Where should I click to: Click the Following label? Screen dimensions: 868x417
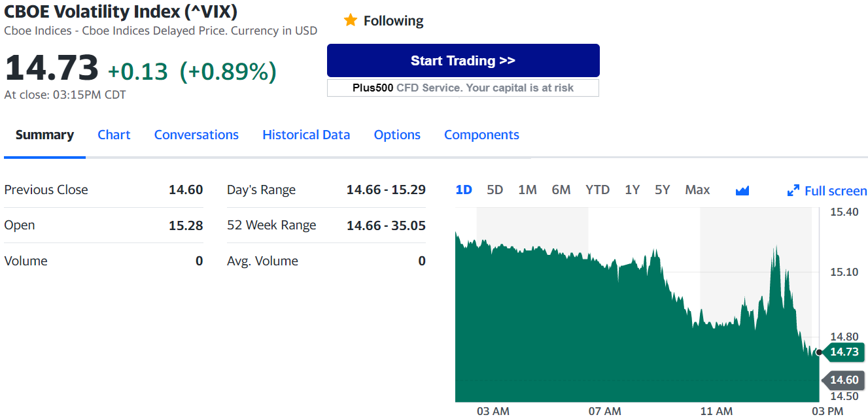(393, 21)
